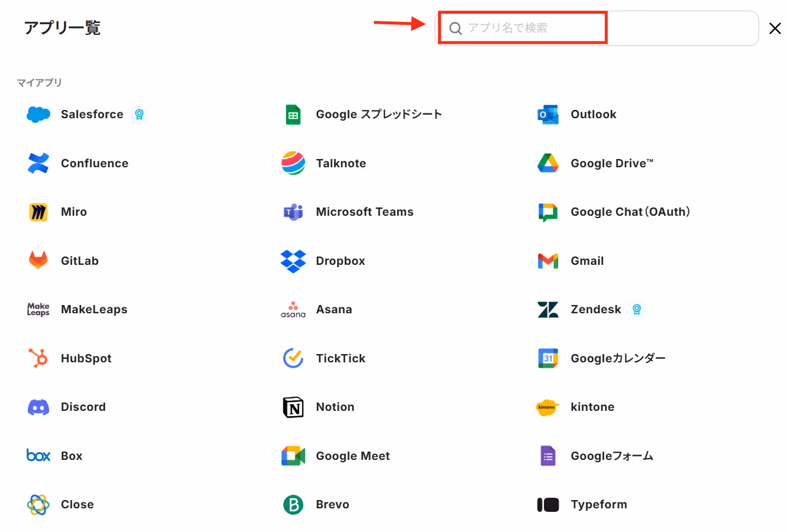Select the Google Drive™ app name
Screen dimensions: 787x532
click(x=612, y=163)
